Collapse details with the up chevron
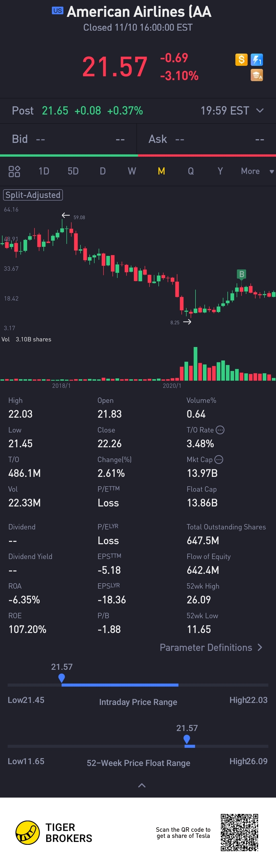Viewport: 276px width, 868px height. pyautogui.click(x=142, y=785)
